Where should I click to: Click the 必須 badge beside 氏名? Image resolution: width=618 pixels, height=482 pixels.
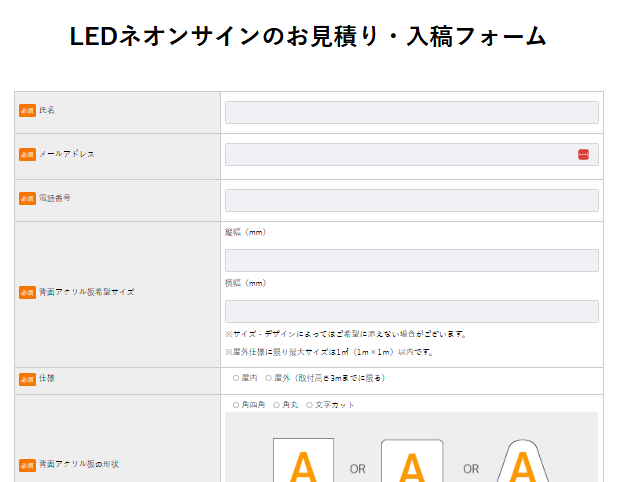pyautogui.click(x=27, y=111)
